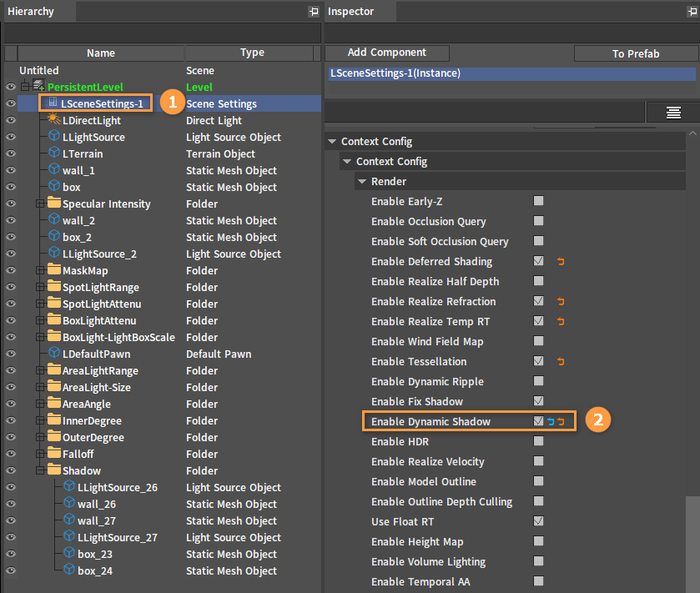
Task: Toggle visibility eye for PersistentLevel
Action: (11, 87)
